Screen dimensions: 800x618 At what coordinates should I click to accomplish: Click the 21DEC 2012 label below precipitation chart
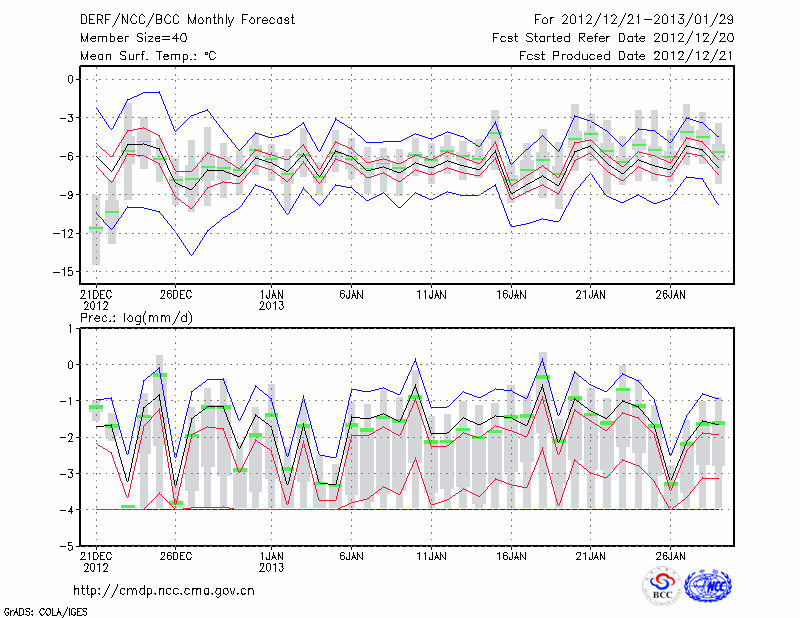click(x=95, y=560)
